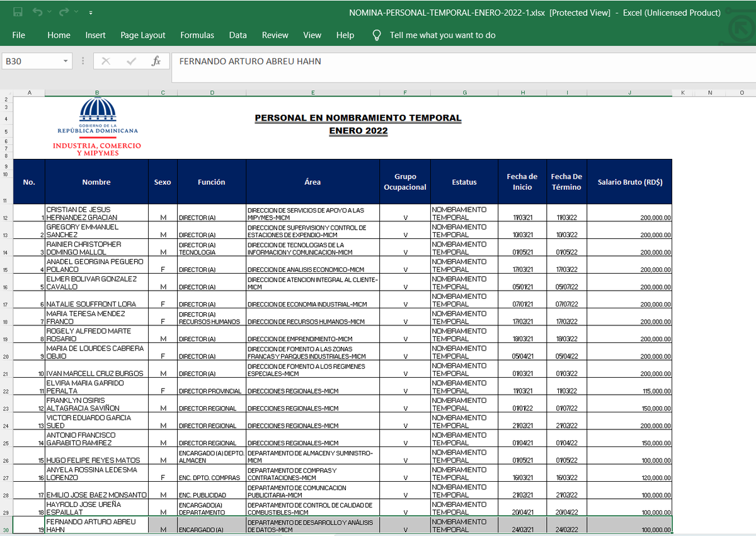Screen dimensions: 756x536
Task: Click DIRECCION DE ANALISIS ECONOMICO-MICM cell
Action: coord(312,265)
